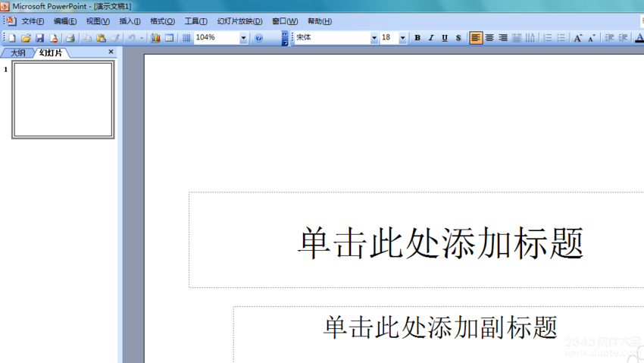
Task: Activate the format painter brush
Action: click(115, 38)
